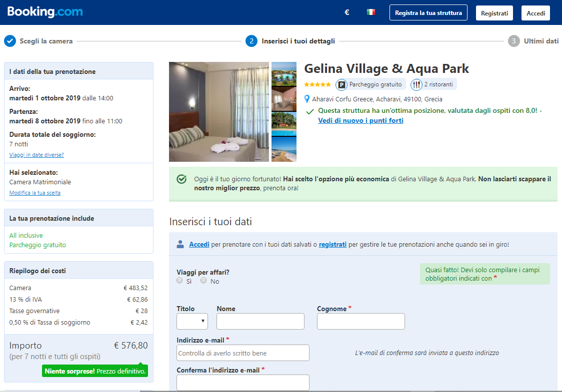This screenshot has width=562, height=392.
Task: Open the pool aerial thumbnail
Action: (x=284, y=74)
